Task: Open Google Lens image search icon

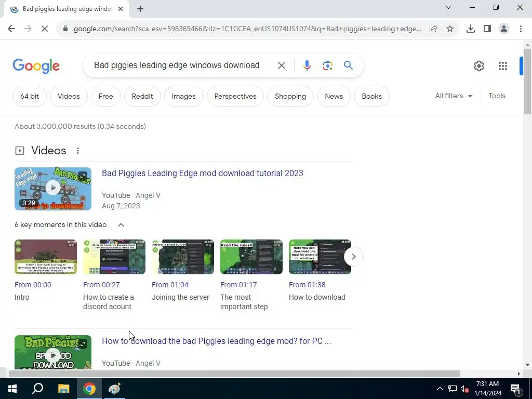Action: 327,65
